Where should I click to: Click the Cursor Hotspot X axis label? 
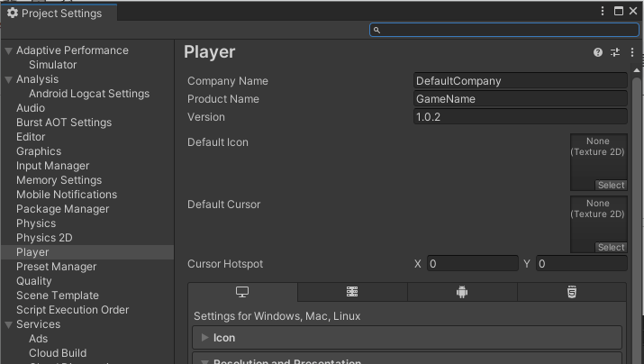(x=418, y=264)
